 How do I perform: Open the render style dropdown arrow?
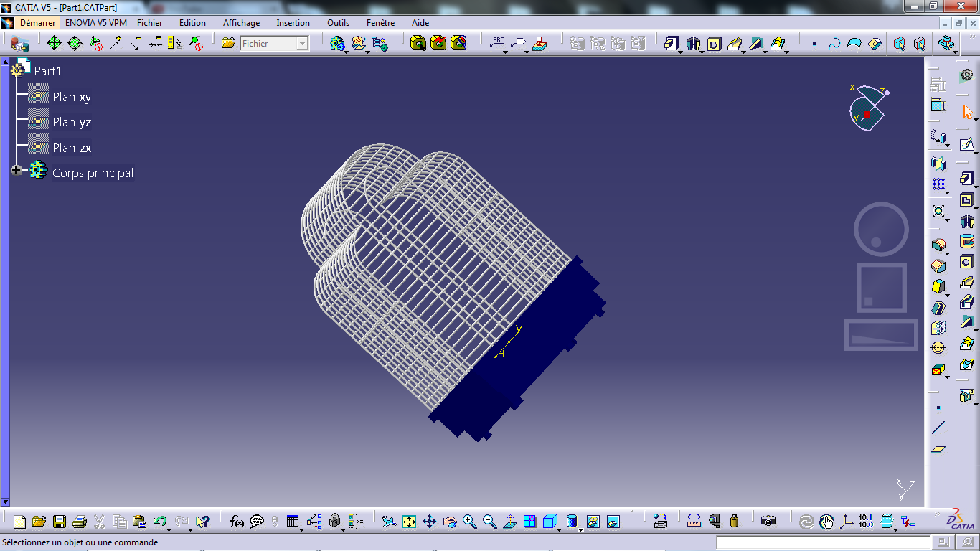(580, 529)
